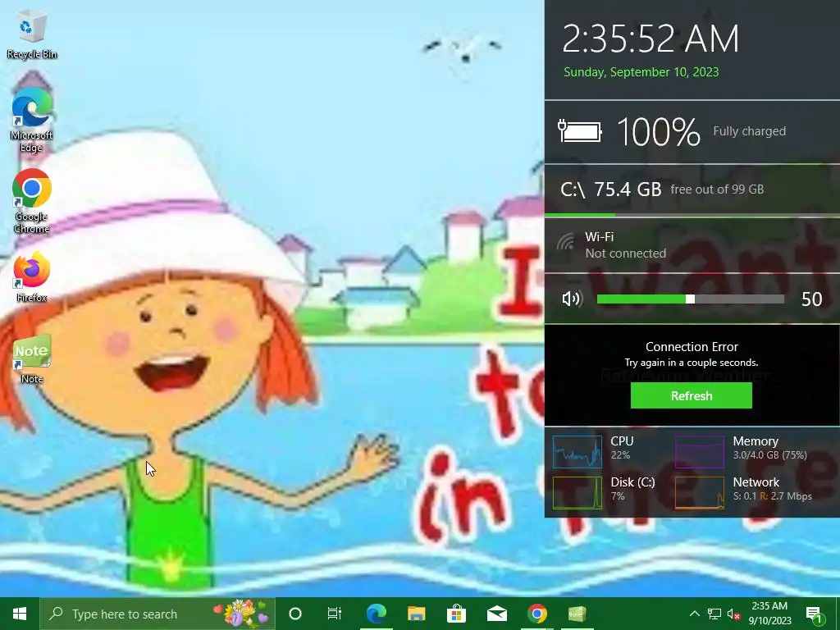Open the Windows Start menu
This screenshot has width=840, height=630.
pyautogui.click(x=20, y=614)
